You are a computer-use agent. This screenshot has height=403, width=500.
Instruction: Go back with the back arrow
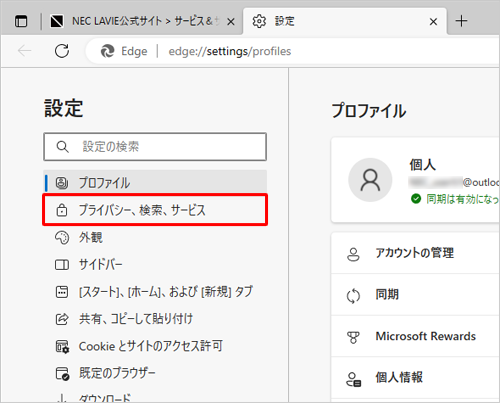pyautogui.click(x=24, y=51)
